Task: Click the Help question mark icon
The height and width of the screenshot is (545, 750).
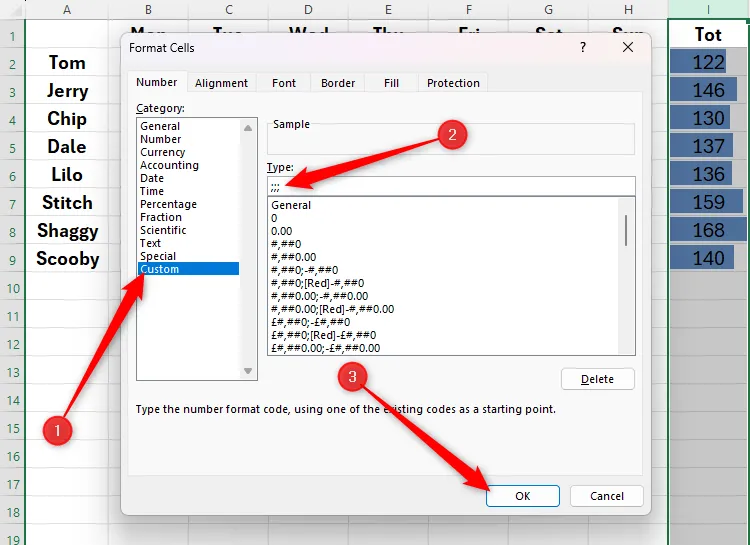Action: [583, 47]
